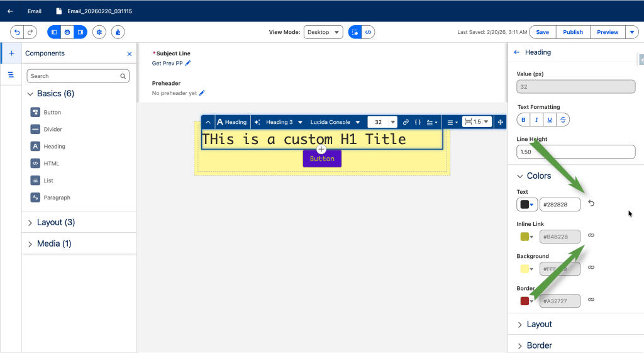Open the Text color swatch picker

pos(526,205)
